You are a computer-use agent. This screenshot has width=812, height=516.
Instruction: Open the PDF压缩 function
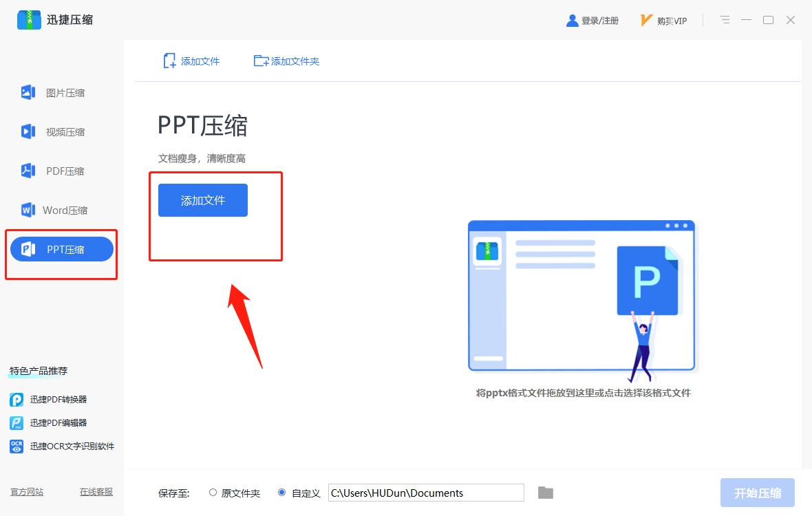click(x=59, y=171)
